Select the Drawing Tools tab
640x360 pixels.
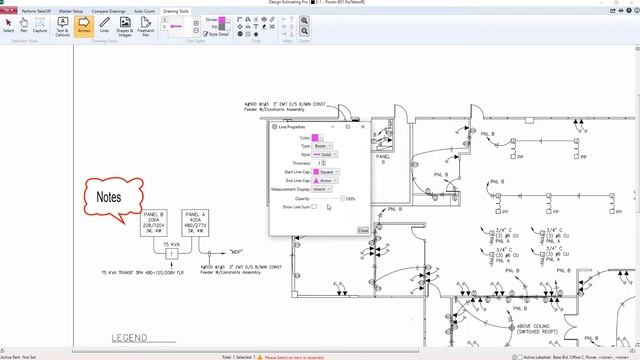click(176, 11)
